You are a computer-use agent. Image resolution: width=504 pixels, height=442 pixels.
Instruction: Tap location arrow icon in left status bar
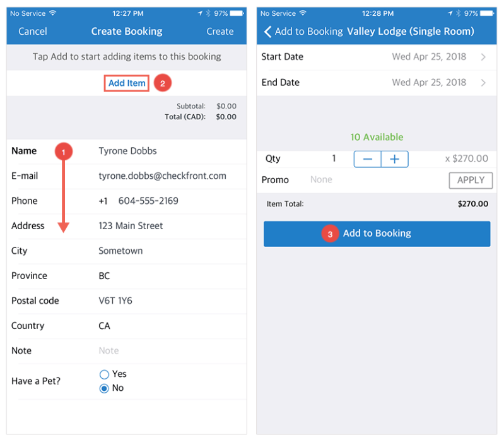[200, 13]
